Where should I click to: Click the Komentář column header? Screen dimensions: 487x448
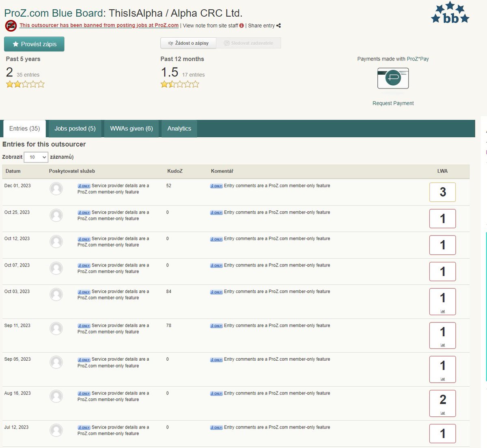[x=222, y=171]
